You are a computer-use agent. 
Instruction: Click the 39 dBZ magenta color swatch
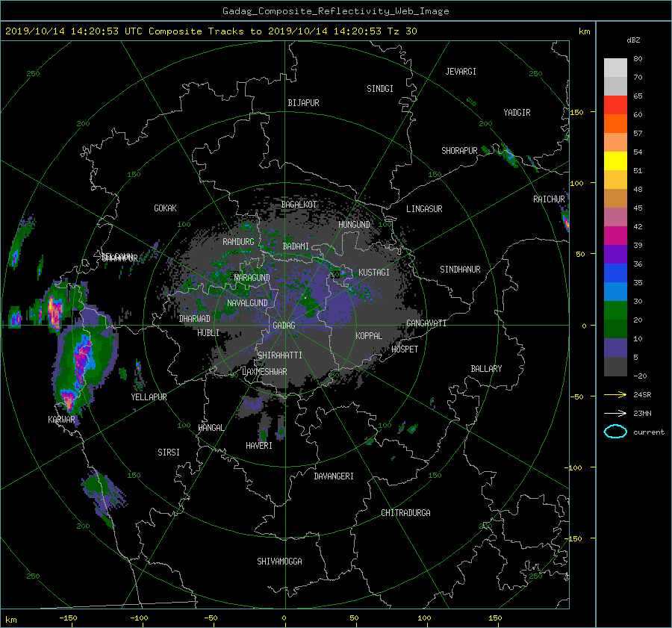(615, 235)
